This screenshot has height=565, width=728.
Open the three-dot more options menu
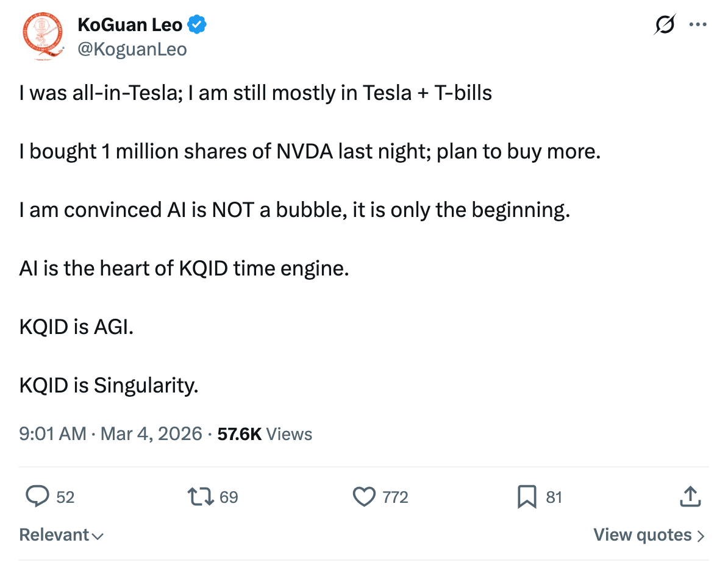(x=698, y=24)
